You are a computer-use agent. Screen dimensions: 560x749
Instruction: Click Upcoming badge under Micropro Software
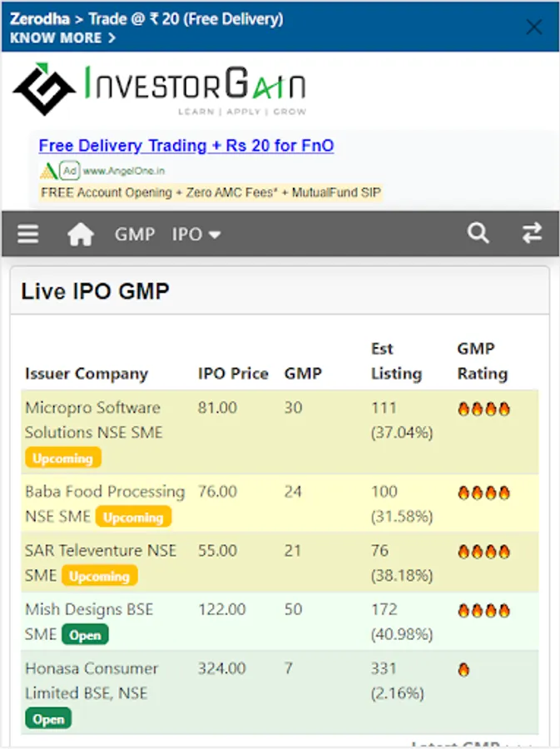[63, 458]
